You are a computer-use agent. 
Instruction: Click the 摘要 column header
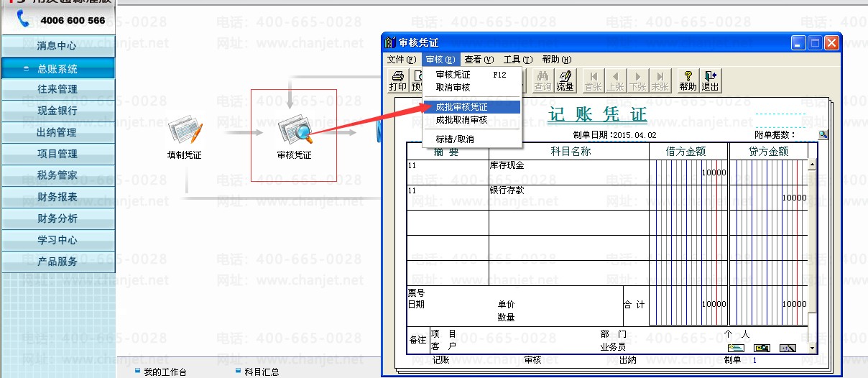tap(446, 152)
